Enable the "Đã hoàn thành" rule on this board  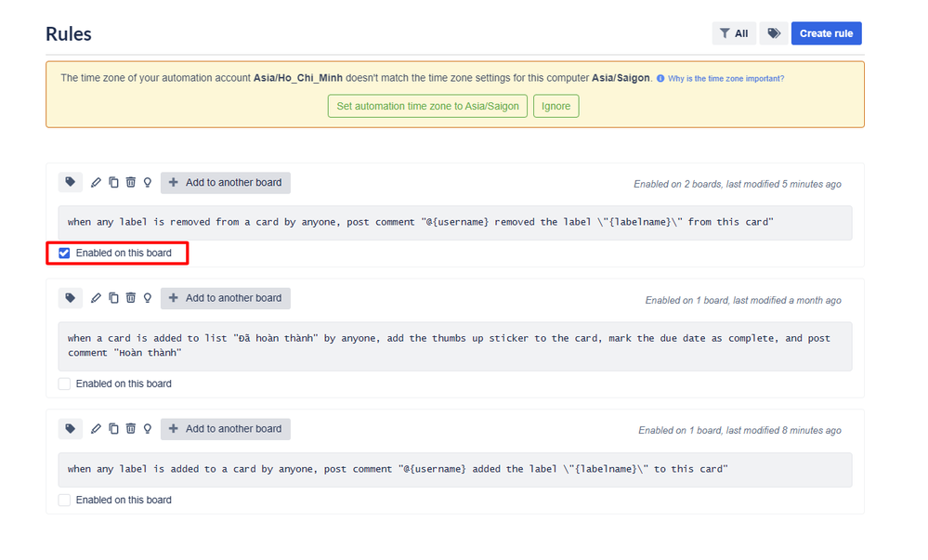click(64, 384)
